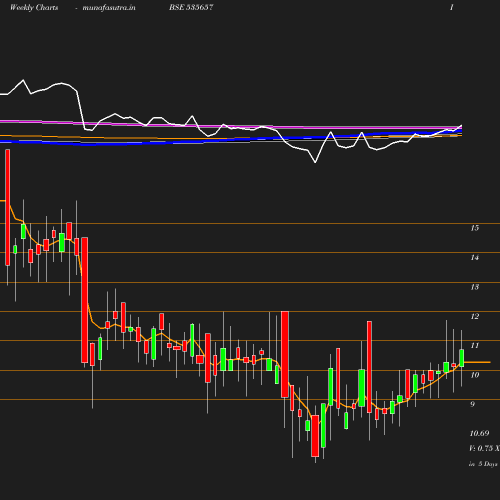Click price axis label 10
The width and height of the screenshot is (500, 500).
(x=475, y=375)
